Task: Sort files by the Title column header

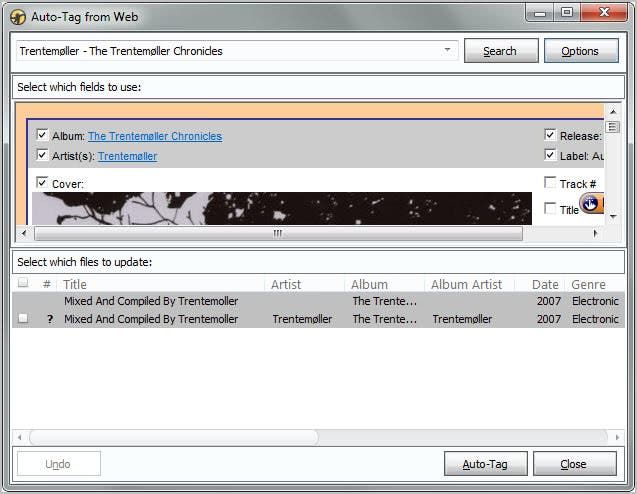Action: (x=162, y=284)
